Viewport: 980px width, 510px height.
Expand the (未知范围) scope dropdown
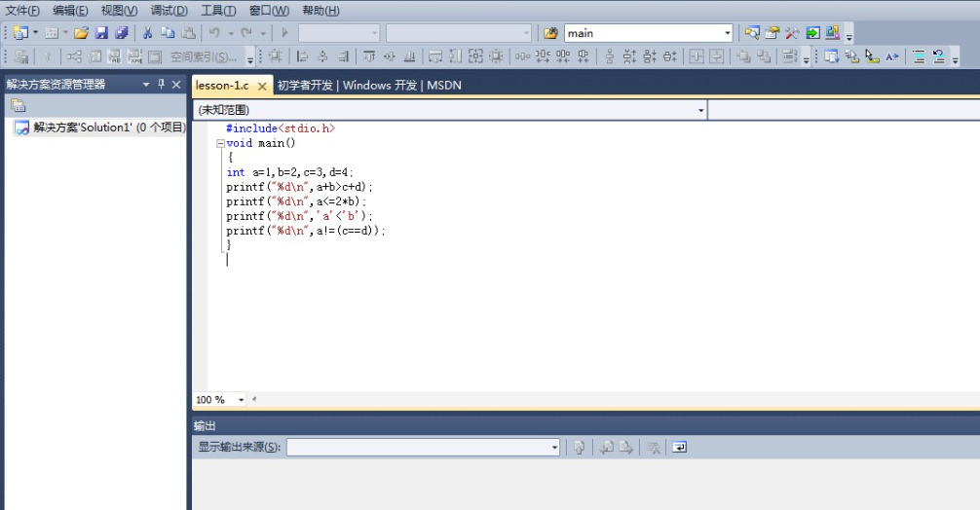tap(700, 111)
